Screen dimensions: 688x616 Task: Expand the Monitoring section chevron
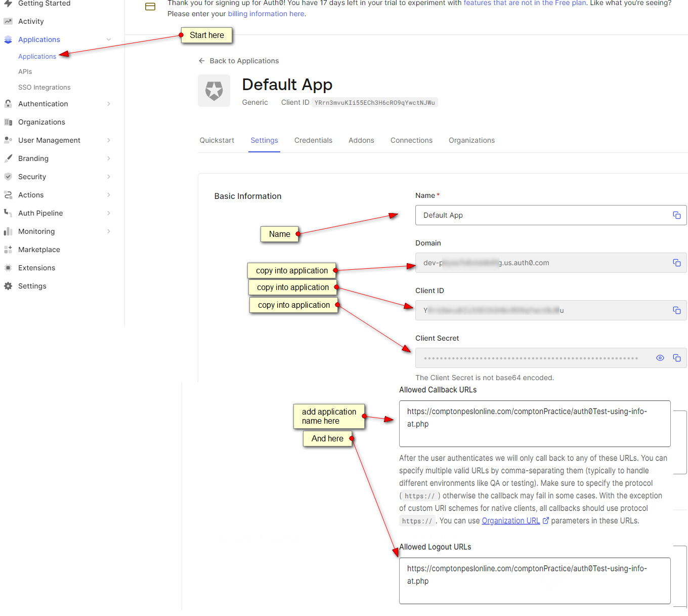109,231
